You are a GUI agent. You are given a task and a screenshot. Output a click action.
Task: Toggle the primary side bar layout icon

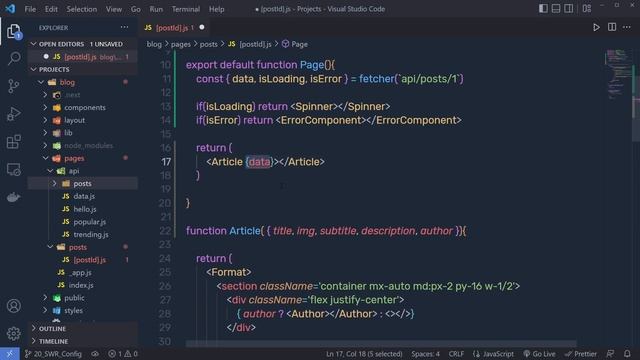(543, 9)
